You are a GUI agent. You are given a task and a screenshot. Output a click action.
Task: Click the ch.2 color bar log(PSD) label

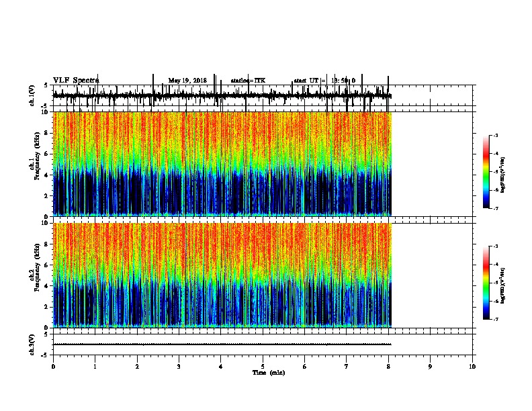point(502,285)
